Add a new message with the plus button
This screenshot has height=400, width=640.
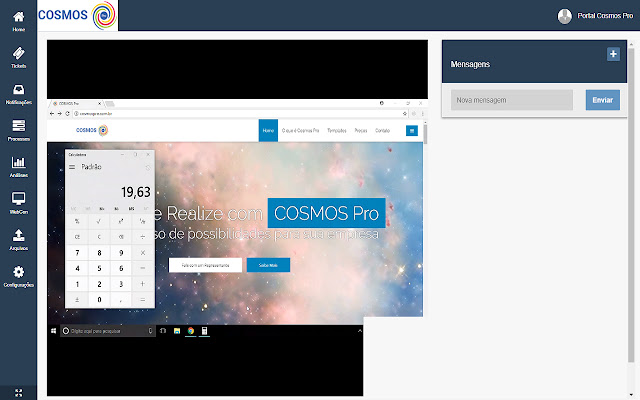pos(613,54)
